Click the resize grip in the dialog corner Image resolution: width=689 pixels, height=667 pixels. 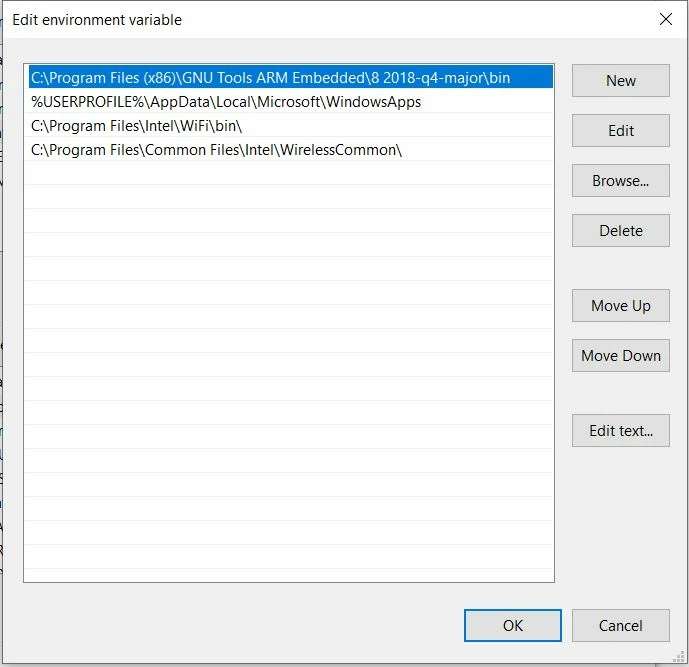point(679,657)
